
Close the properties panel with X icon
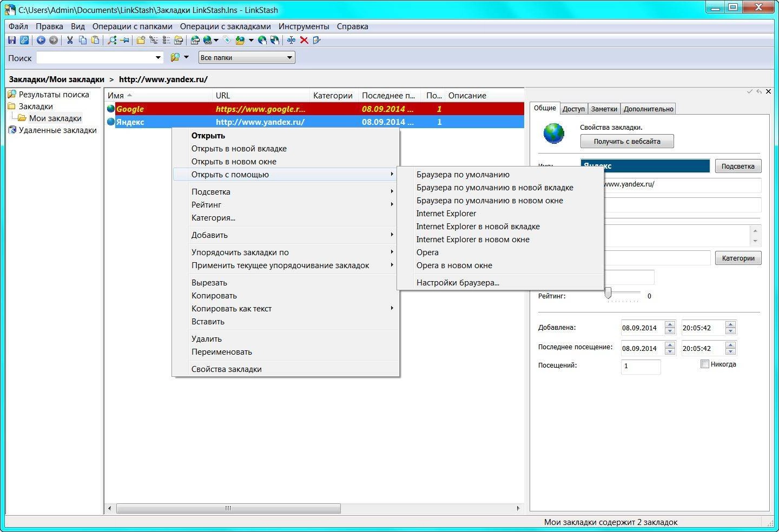tap(768, 91)
